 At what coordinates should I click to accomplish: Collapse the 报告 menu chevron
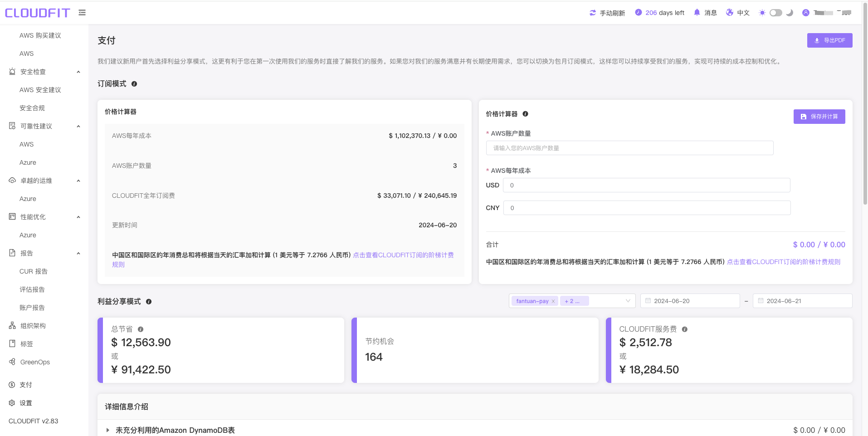pyautogui.click(x=78, y=253)
